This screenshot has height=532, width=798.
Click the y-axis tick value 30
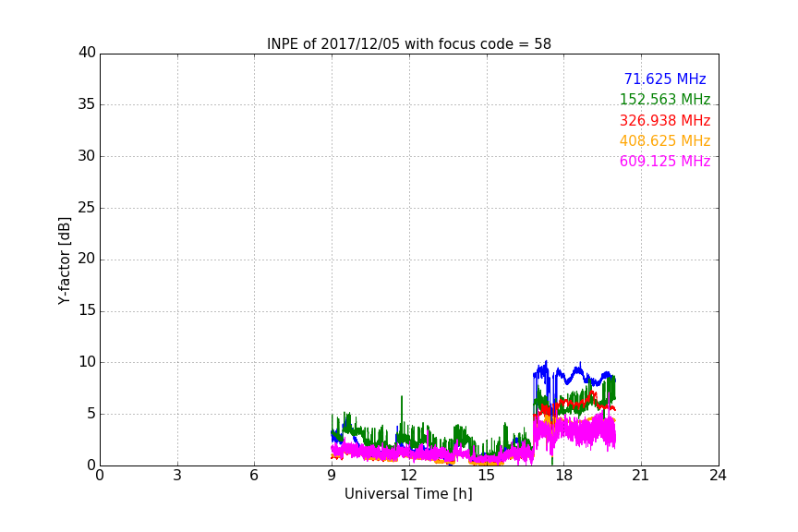(x=87, y=156)
